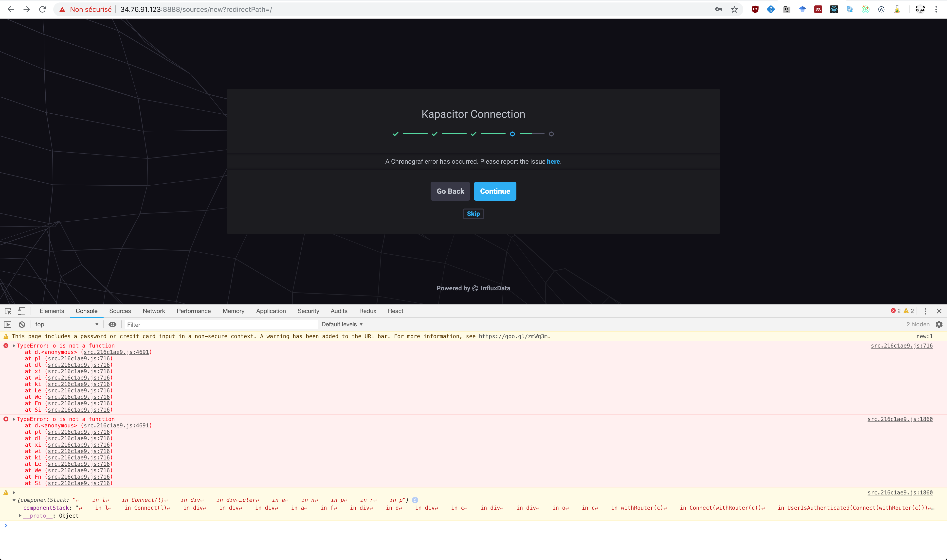Reload the Chronograf page

[x=42, y=9]
